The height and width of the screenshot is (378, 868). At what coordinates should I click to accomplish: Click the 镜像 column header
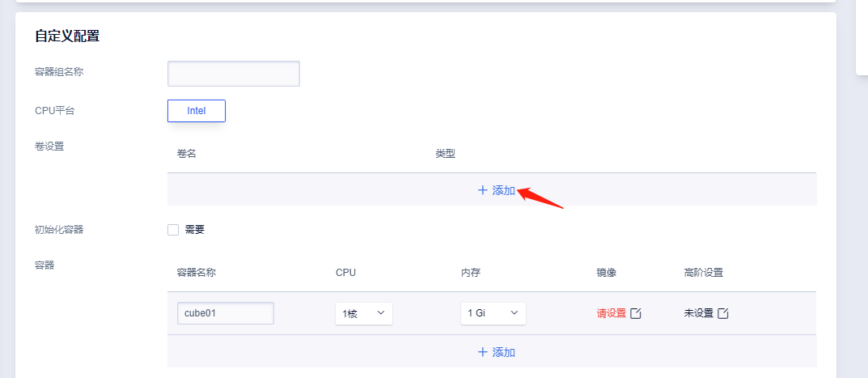(607, 273)
